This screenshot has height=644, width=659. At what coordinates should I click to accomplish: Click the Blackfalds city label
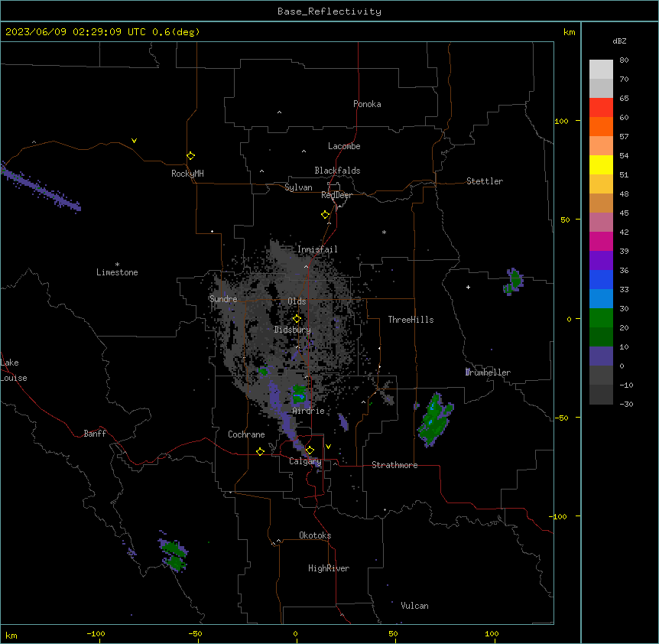click(x=337, y=171)
